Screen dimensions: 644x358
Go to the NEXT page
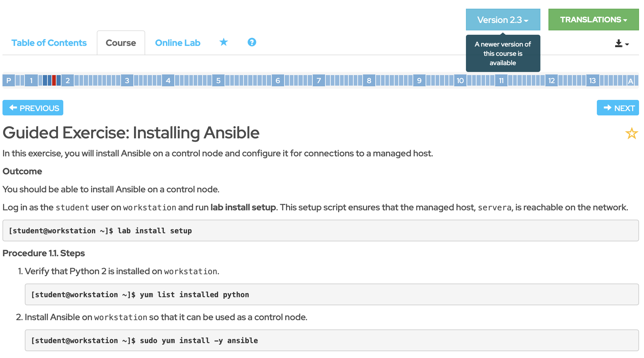click(617, 108)
